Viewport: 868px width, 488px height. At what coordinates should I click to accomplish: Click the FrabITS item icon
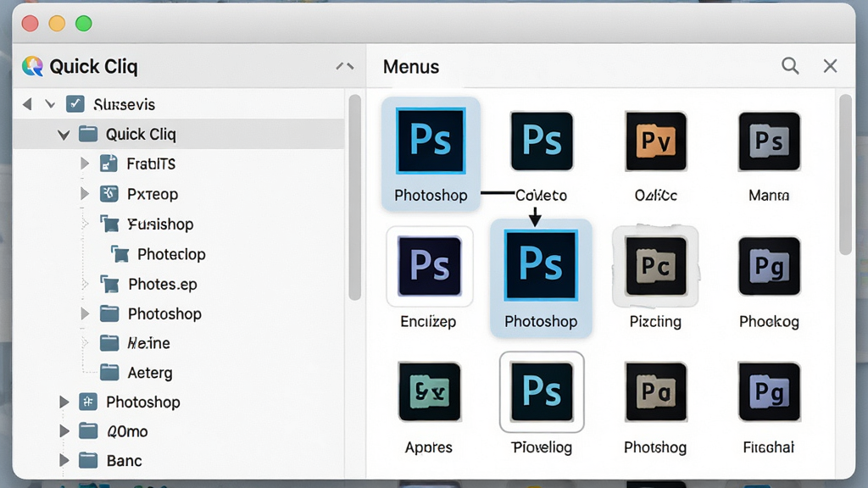coord(108,164)
